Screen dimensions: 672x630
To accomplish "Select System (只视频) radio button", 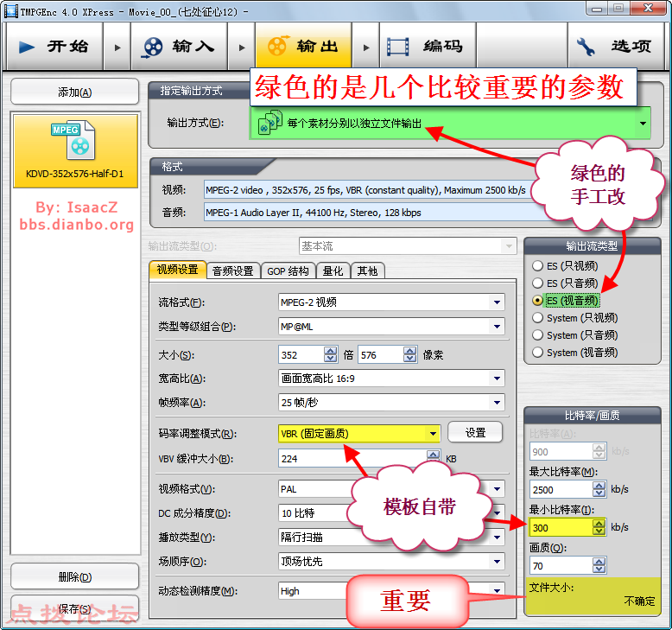I will [537, 318].
